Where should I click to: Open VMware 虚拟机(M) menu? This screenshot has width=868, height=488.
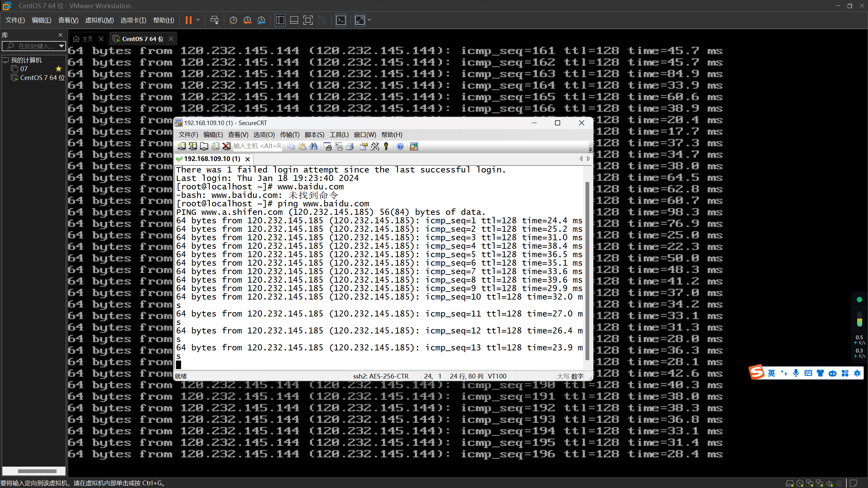[99, 20]
